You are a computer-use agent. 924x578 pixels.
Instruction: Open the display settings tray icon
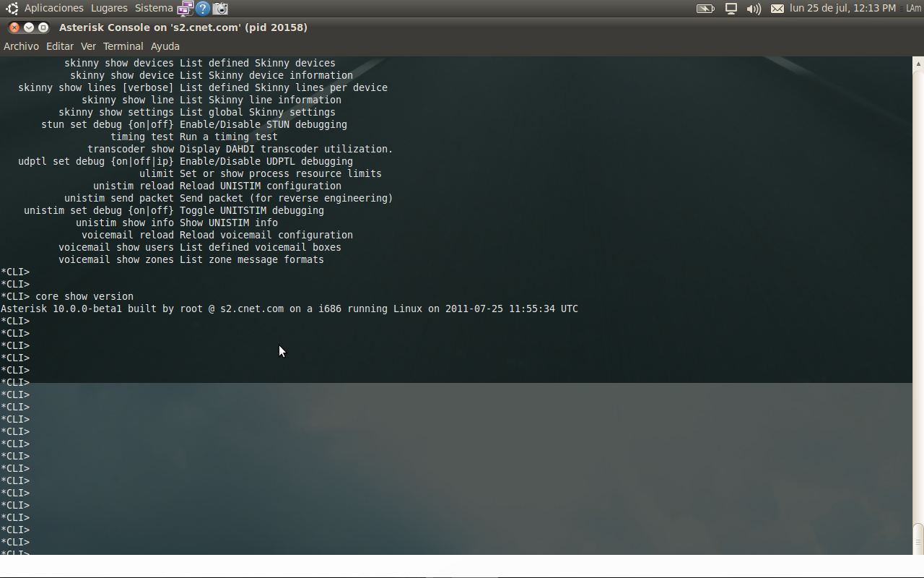[731, 8]
